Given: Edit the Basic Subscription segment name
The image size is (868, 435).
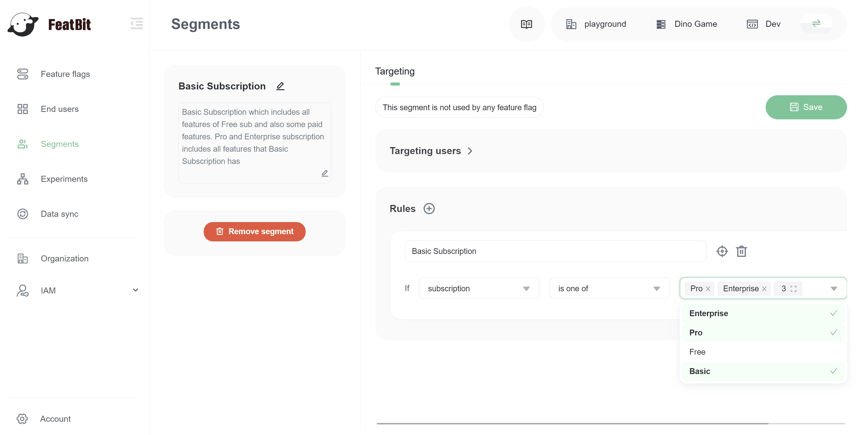Looking at the screenshot, I should click(x=280, y=86).
